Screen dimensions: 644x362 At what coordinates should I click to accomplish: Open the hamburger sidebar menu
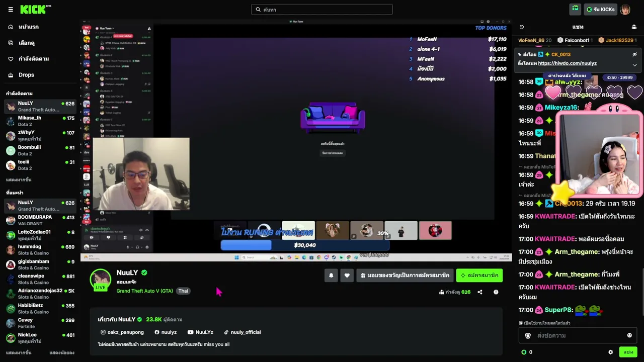pos(11,10)
